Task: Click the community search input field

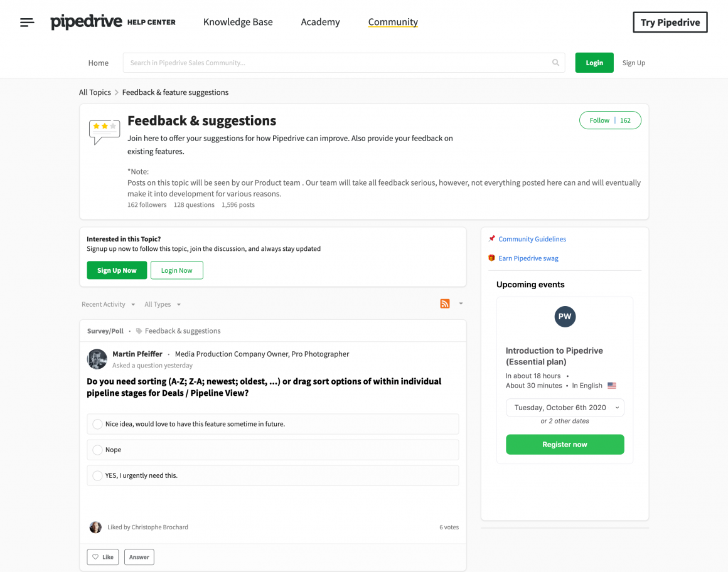Action: (336, 63)
